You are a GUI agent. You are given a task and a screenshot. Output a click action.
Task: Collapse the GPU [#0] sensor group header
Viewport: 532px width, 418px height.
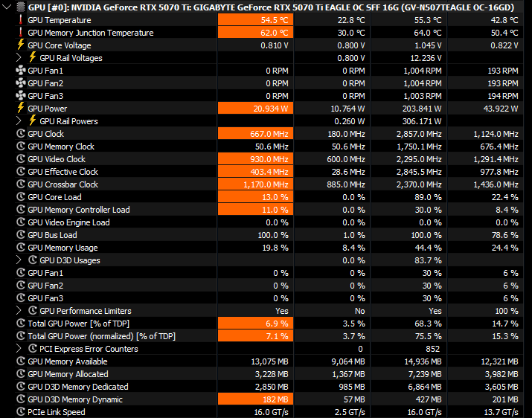(8, 7)
